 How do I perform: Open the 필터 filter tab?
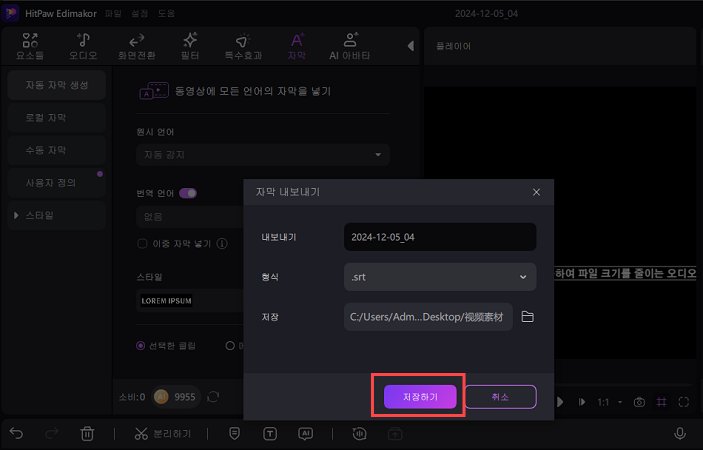(x=190, y=46)
